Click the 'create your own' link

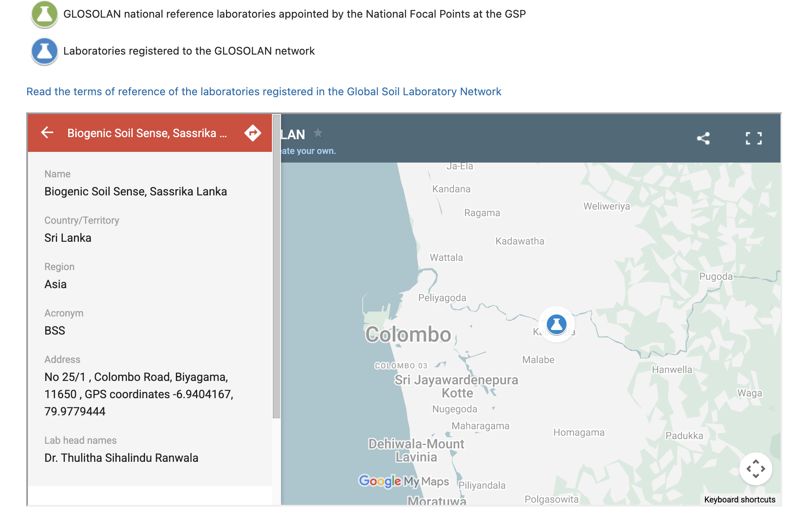click(308, 151)
